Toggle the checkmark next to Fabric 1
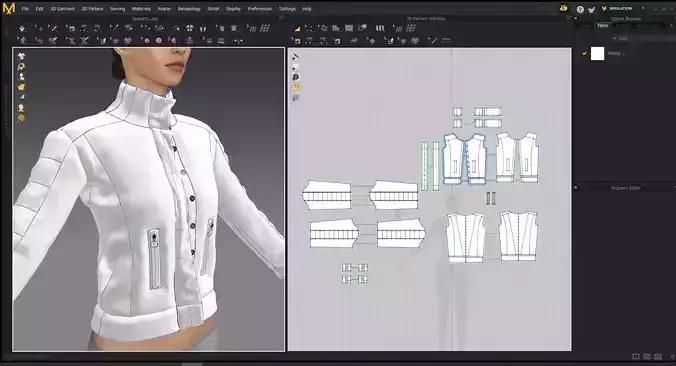Screen dimensions: 676x366 pos(585,53)
